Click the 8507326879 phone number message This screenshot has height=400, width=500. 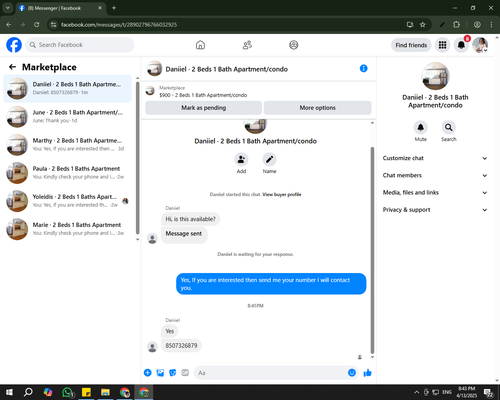point(181,346)
